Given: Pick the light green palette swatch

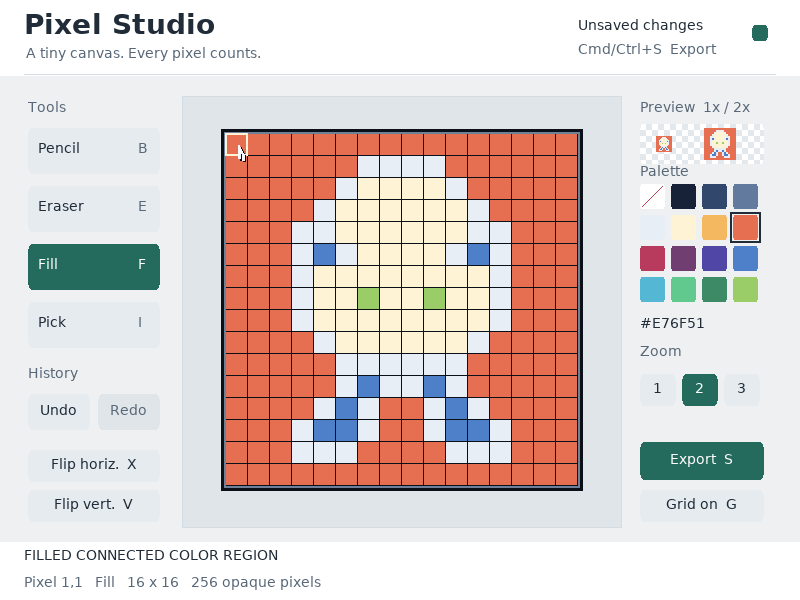Looking at the screenshot, I should pos(745,290).
